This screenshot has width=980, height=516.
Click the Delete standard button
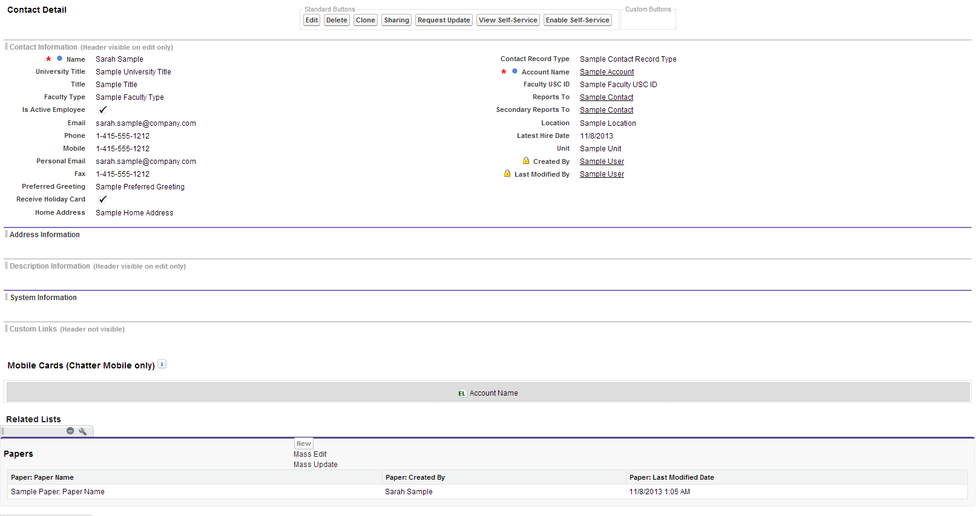[337, 20]
